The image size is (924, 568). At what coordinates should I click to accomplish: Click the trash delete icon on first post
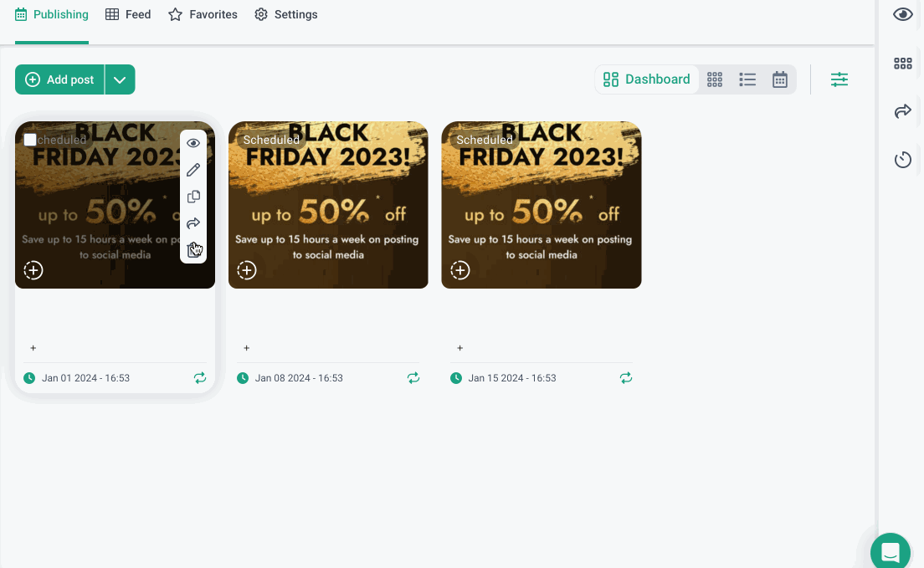(193, 250)
